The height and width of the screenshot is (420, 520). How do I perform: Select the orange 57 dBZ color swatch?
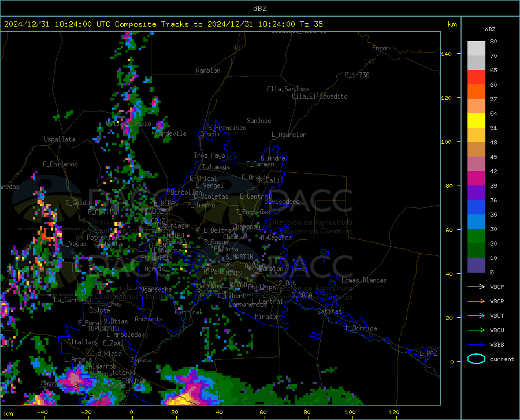click(x=476, y=92)
